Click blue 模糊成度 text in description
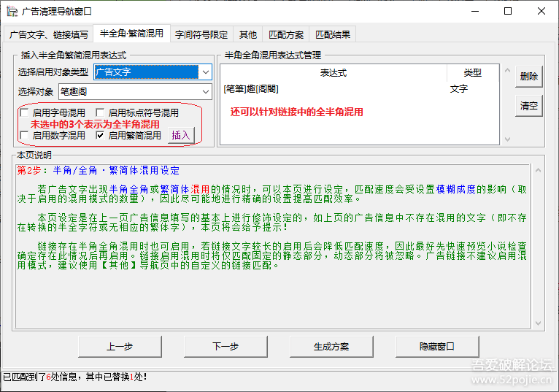Image resolution: width=559 pixels, height=392 pixels. pyautogui.click(x=456, y=189)
